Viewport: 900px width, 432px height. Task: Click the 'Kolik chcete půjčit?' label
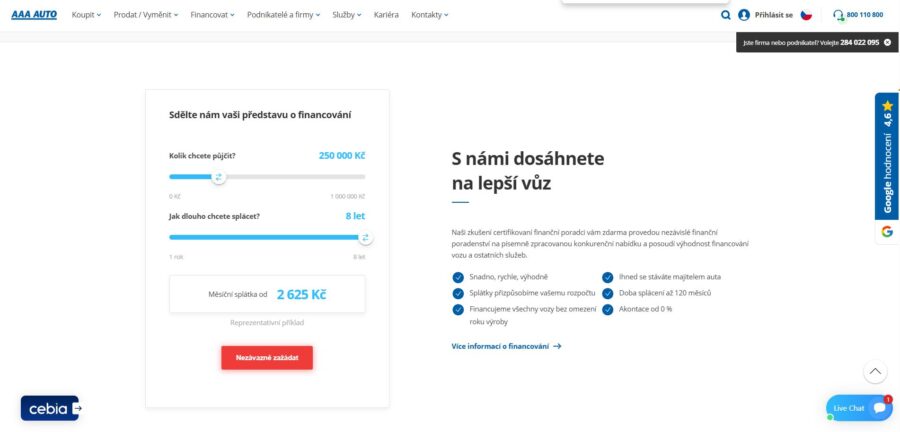point(202,155)
